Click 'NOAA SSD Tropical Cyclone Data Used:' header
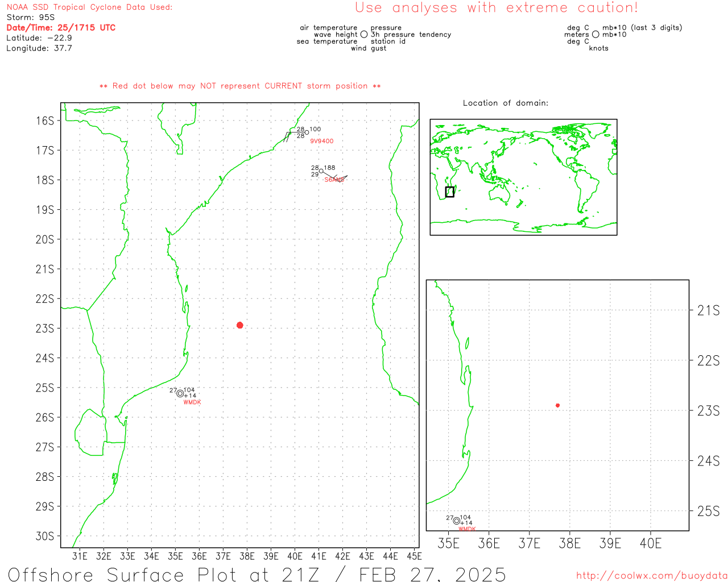Viewport: 728px width, 582px height. (89, 7)
